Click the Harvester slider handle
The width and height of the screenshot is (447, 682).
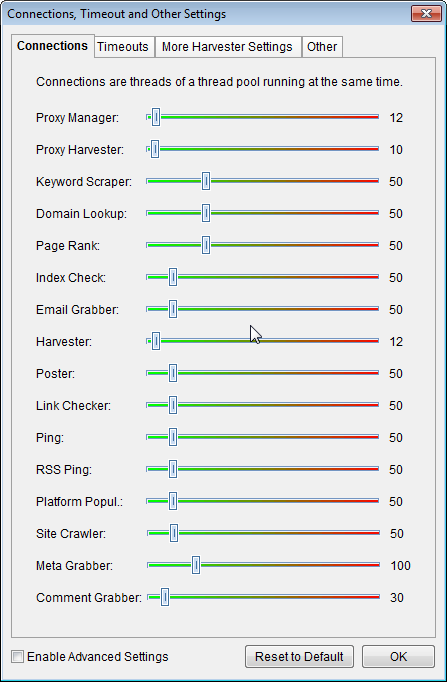(x=156, y=341)
